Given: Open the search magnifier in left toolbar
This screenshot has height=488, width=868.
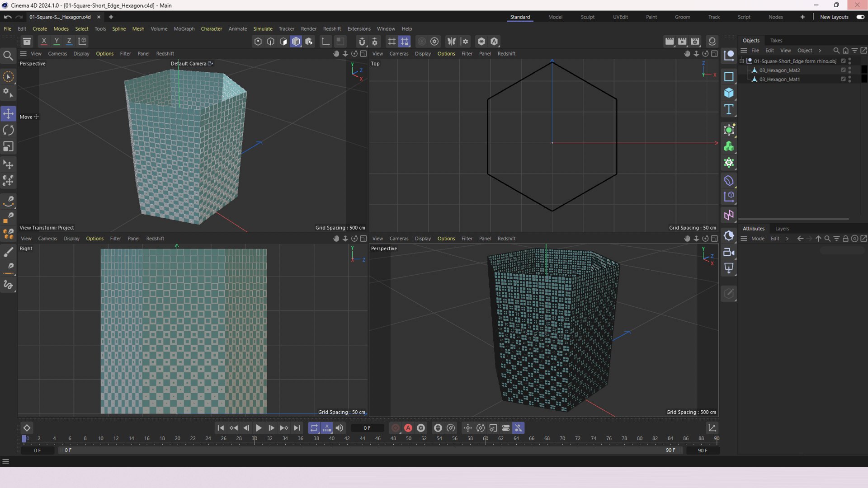Looking at the screenshot, I should 8,56.
